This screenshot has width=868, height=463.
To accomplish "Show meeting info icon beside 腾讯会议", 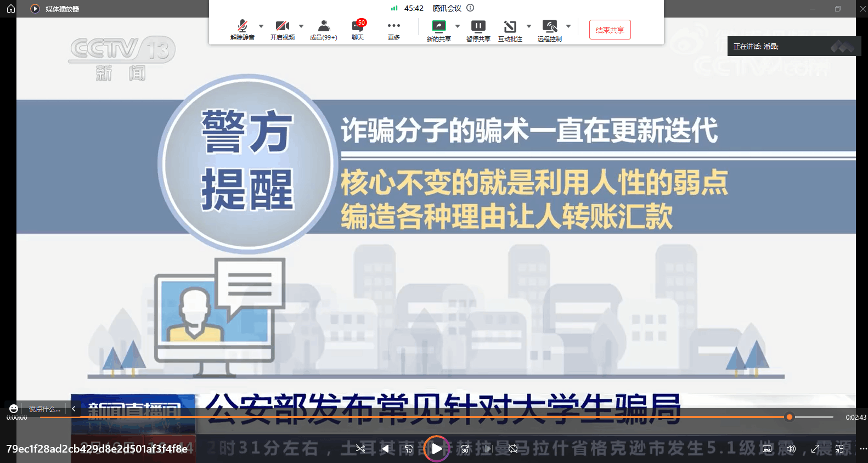I will tap(470, 8).
